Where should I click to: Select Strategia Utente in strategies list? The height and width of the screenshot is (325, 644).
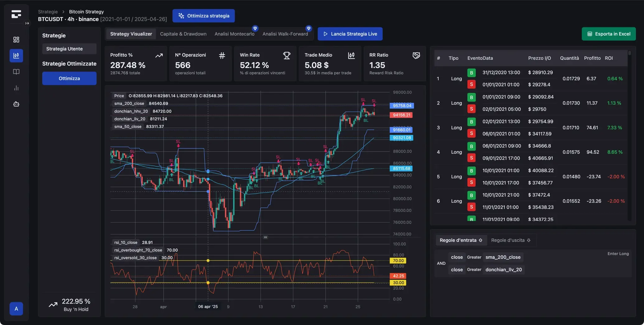[x=69, y=49]
